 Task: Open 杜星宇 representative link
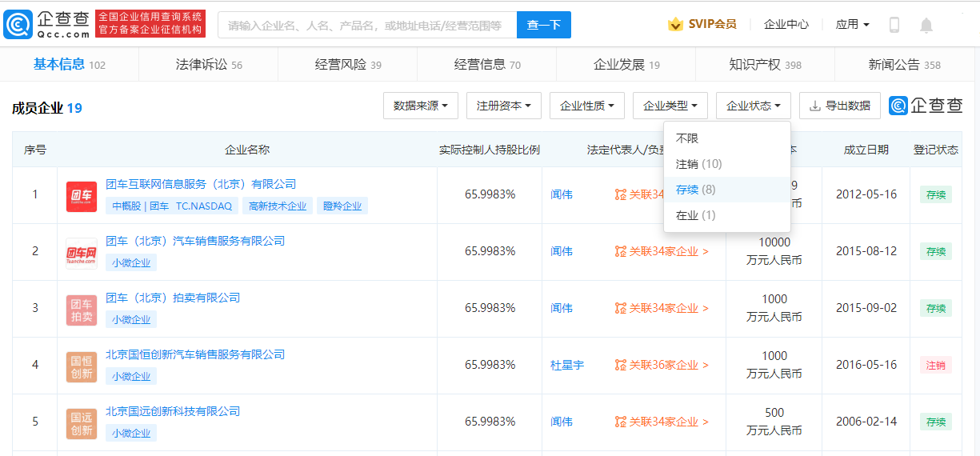567,365
